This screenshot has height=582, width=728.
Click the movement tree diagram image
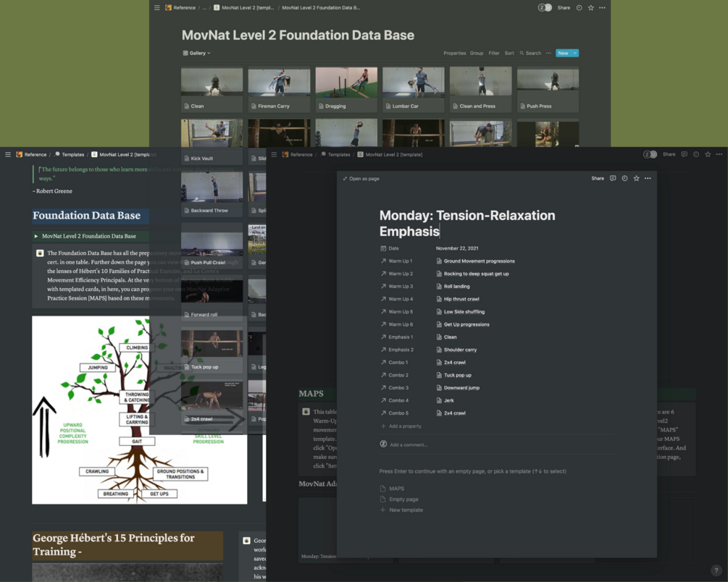pos(139,410)
